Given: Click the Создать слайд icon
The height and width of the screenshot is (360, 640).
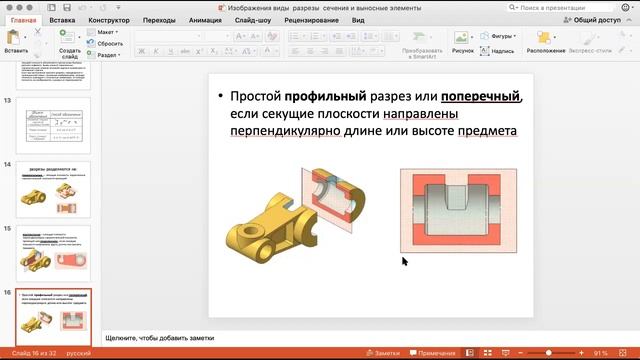Looking at the screenshot, I should 66,36.
